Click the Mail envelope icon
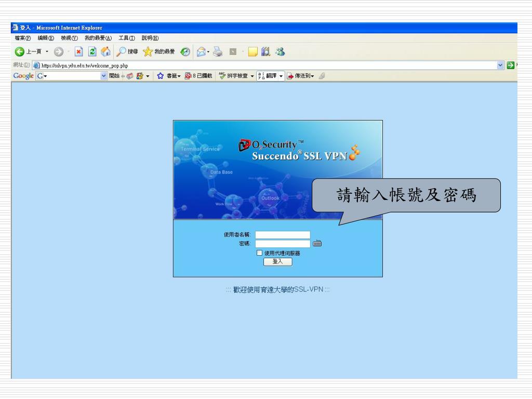The width and height of the screenshot is (532, 399). (x=201, y=51)
